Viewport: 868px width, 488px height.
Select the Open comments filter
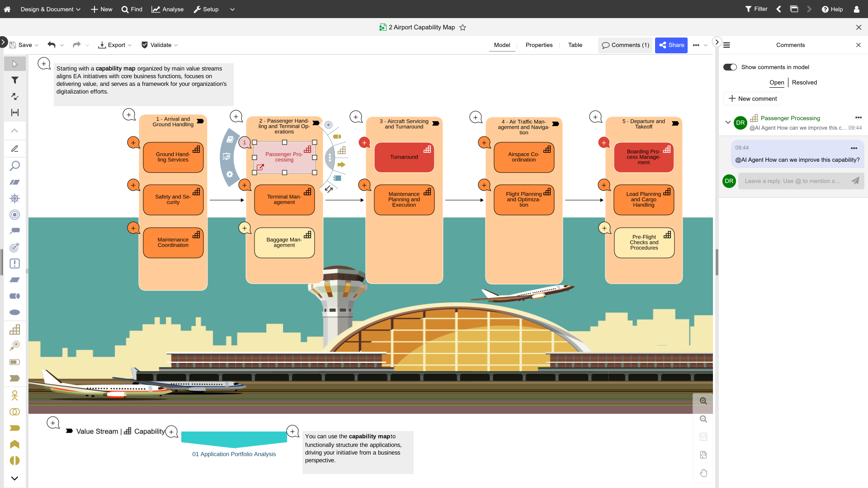pyautogui.click(x=776, y=82)
